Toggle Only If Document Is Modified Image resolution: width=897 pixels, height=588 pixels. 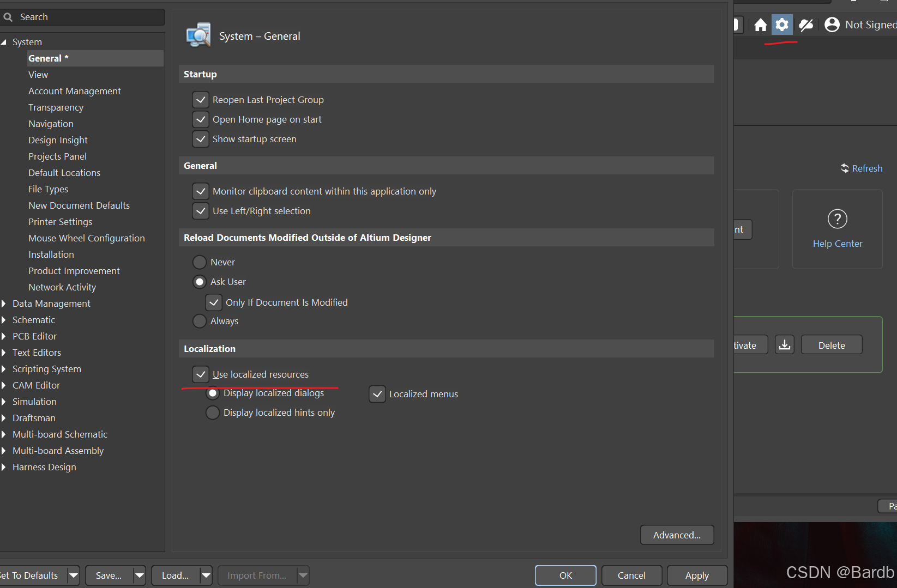coord(214,302)
